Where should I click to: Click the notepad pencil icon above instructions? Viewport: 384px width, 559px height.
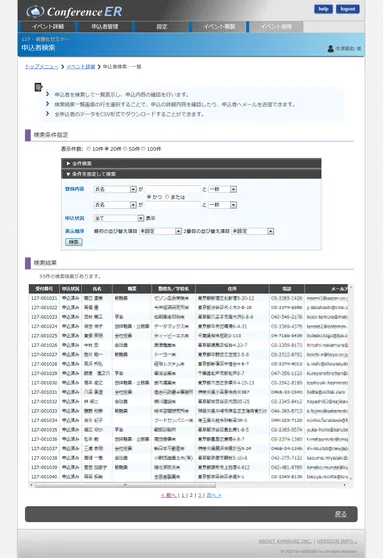pyautogui.click(x=38, y=87)
